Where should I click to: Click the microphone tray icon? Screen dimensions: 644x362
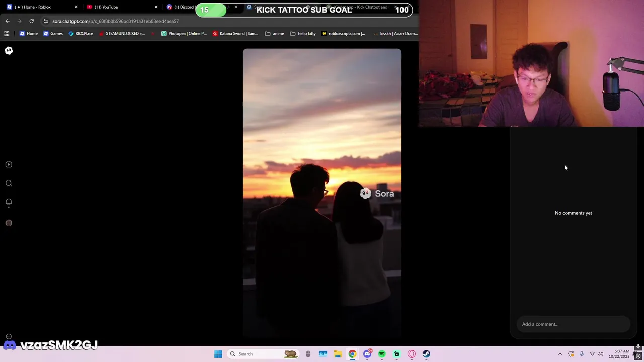pyautogui.click(x=582, y=354)
